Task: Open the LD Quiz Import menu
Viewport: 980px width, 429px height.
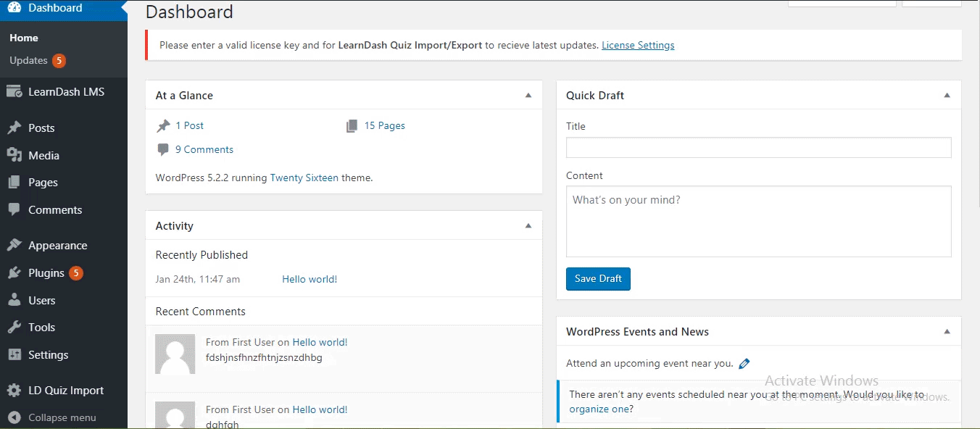Action: [64, 391]
